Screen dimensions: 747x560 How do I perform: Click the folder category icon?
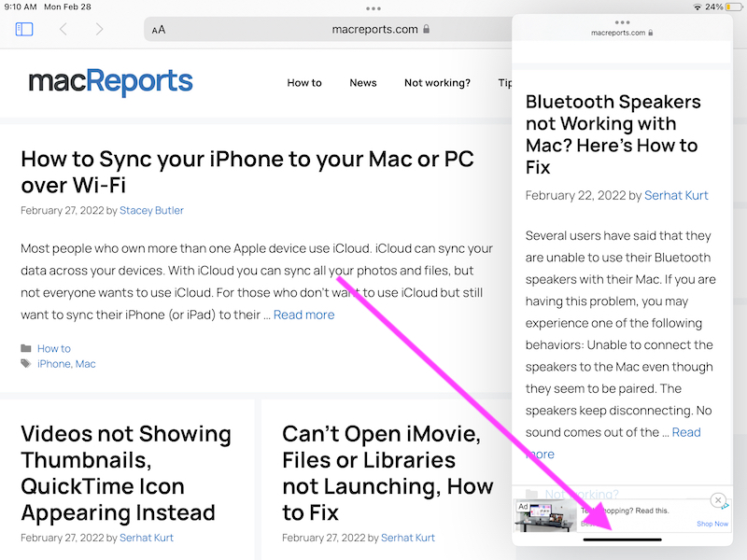pyautogui.click(x=26, y=348)
